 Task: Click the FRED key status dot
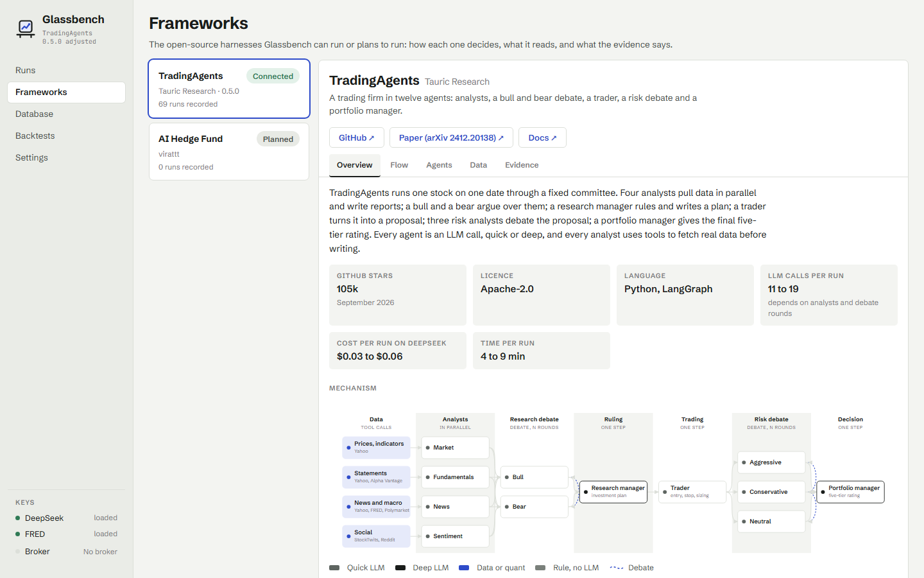coord(18,534)
